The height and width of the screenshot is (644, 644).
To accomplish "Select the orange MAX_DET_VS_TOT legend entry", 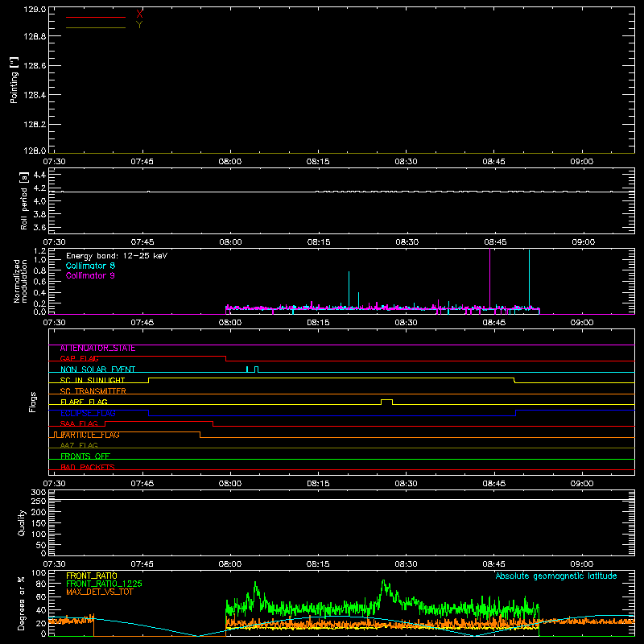I will 99,592.
